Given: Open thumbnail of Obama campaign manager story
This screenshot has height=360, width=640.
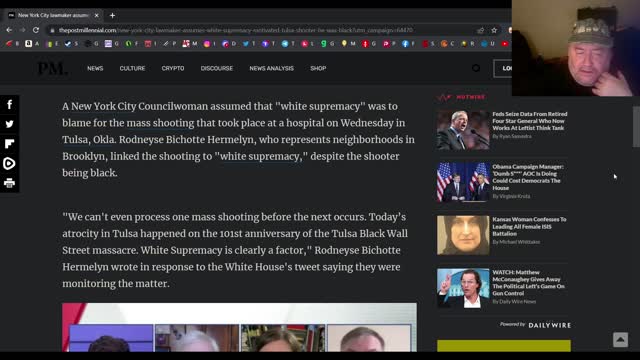Looking at the screenshot, I should [x=463, y=182].
